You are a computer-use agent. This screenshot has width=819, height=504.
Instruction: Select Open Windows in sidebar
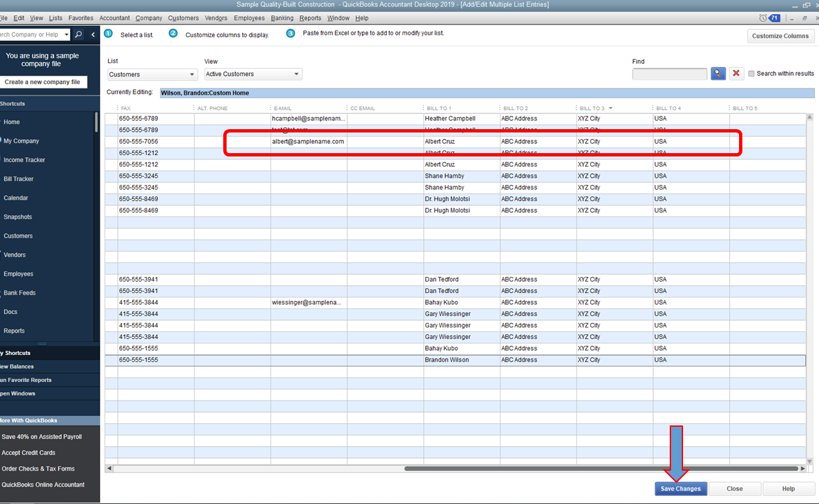pyautogui.click(x=18, y=393)
